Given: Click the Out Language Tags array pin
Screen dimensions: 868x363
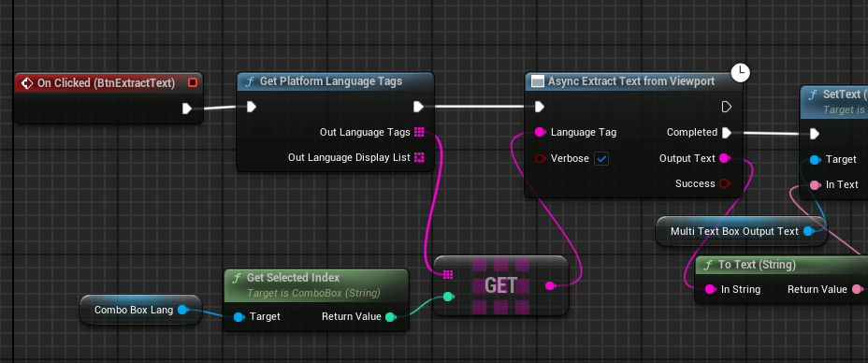Looking at the screenshot, I should [419, 132].
